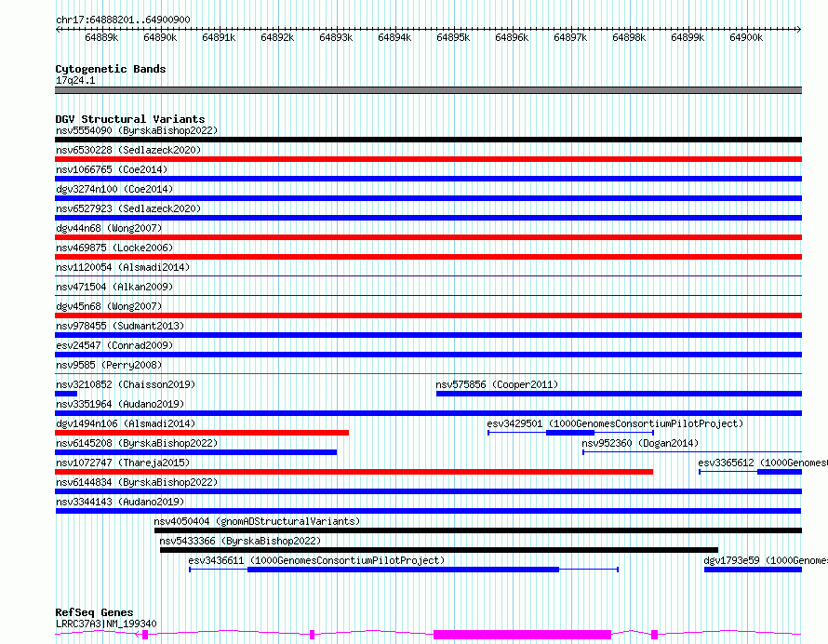Click the blue nsv575856 variant bar

[x=619, y=394]
